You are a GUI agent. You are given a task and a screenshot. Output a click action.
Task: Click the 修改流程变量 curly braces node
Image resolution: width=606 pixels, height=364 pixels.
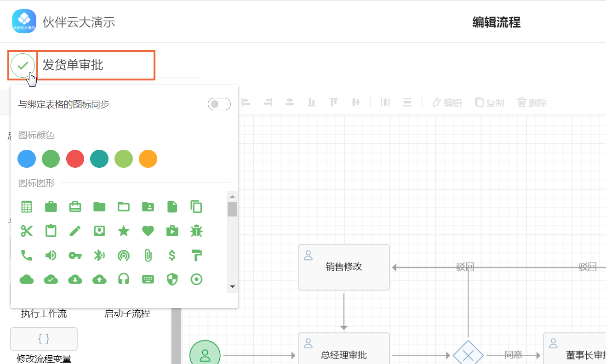pos(44,339)
